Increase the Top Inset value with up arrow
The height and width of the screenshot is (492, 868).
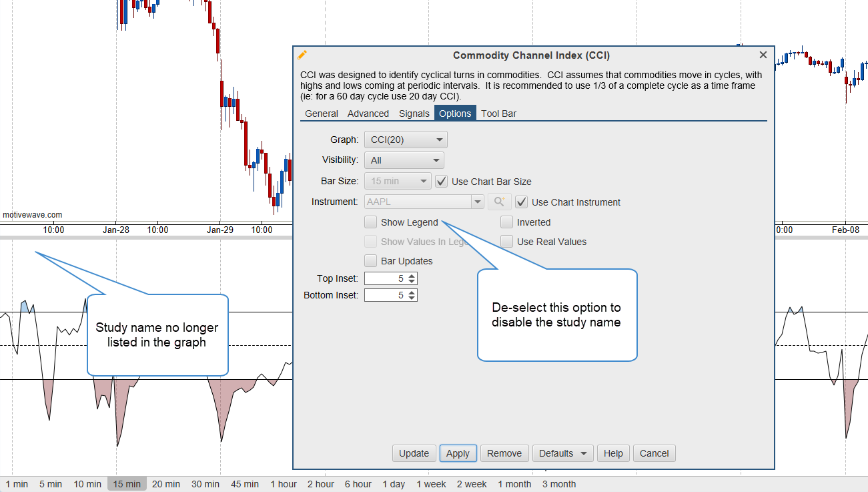pos(412,276)
